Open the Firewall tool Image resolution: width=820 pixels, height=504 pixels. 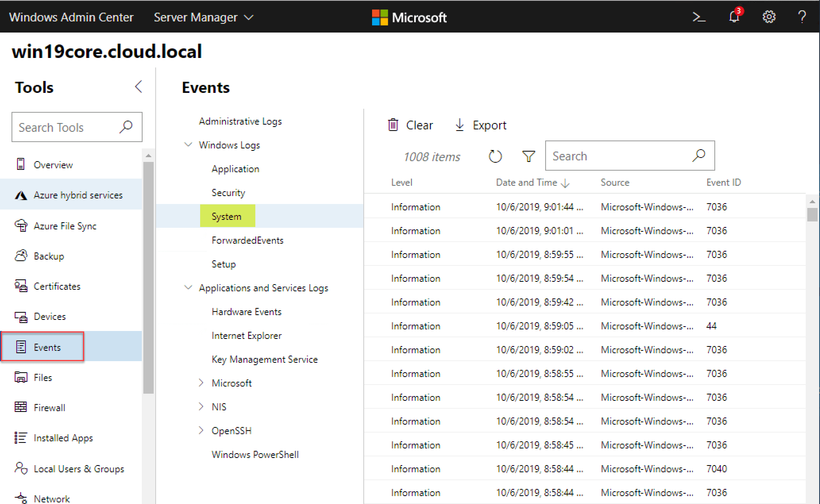[49, 408]
